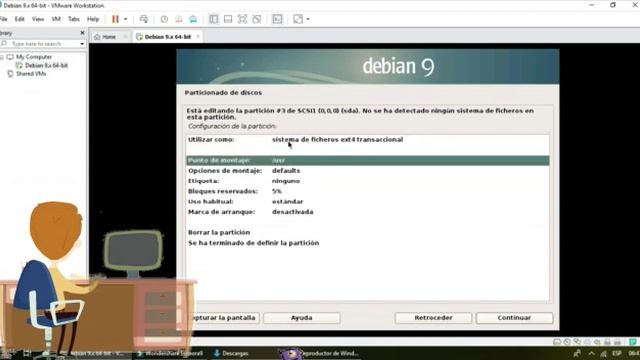Open stretch display dropdown arrow
The width and height of the screenshot is (640, 360).
tap(308, 19)
